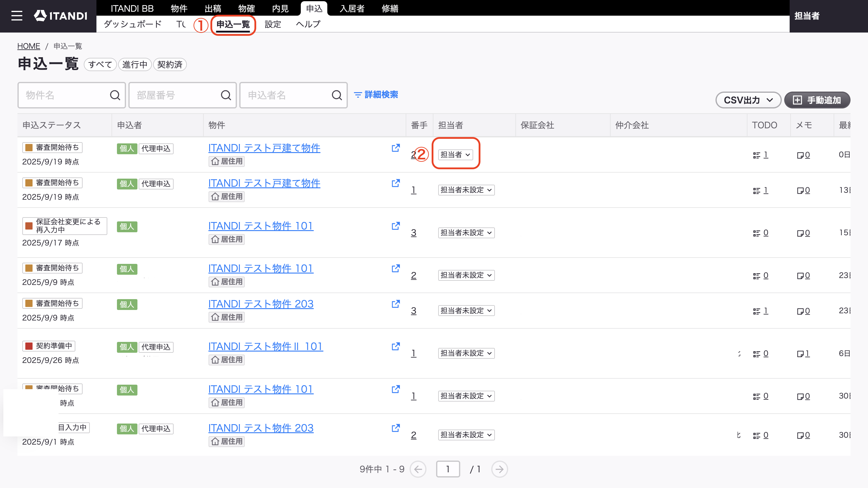The image size is (868, 488).
Task: Click TODO icon in 2025/9/9 テスト物件 203 row
Action: click(x=756, y=311)
